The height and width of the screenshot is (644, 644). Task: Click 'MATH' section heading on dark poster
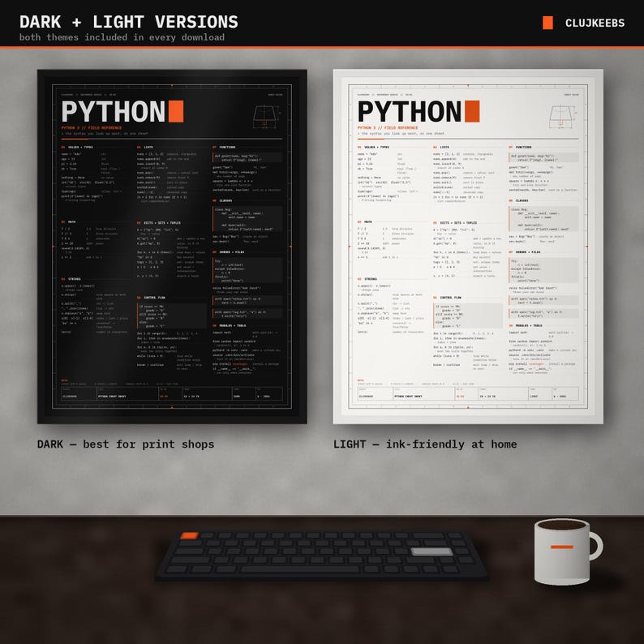coord(71,221)
